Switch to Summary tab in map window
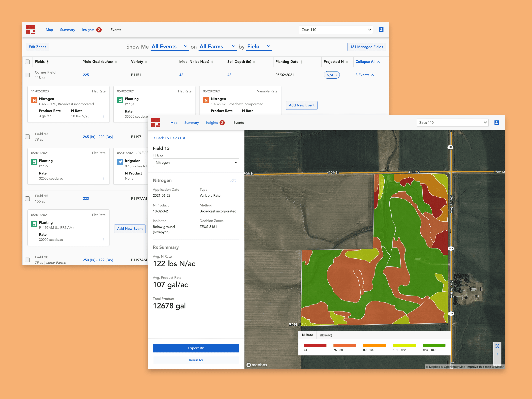The height and width of the screenshot is (399, 532). [x=191, y=123]
